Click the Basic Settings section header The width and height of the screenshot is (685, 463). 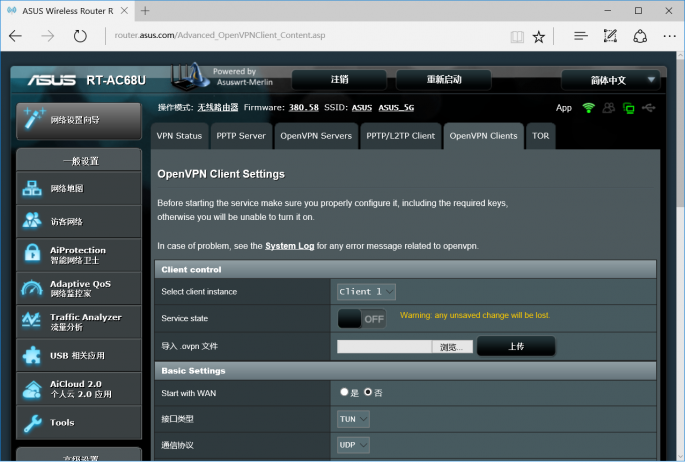click(x=405, y=371)
